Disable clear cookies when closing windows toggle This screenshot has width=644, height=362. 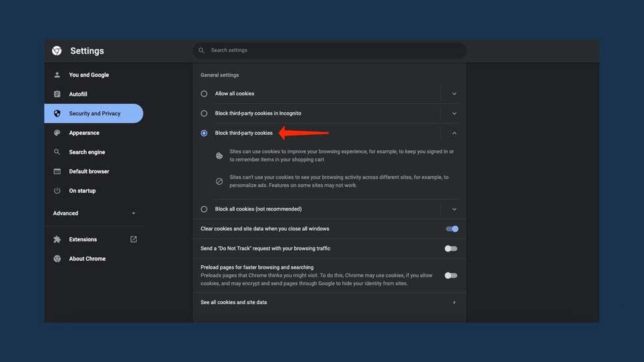(x=452, y=229)
